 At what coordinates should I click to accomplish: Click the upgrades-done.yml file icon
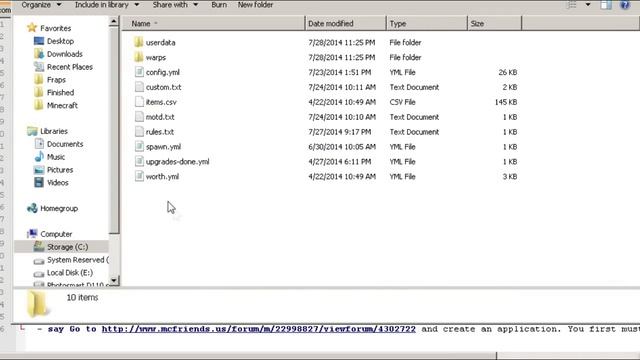(x=139, y=162)
